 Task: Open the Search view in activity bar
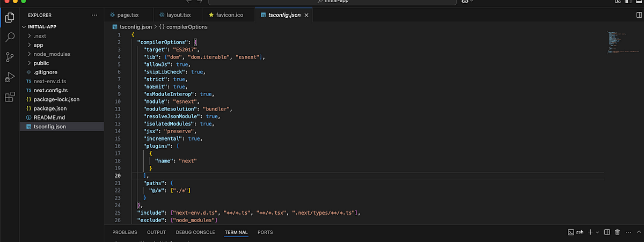pyautogui.click(x=10, y=38)
